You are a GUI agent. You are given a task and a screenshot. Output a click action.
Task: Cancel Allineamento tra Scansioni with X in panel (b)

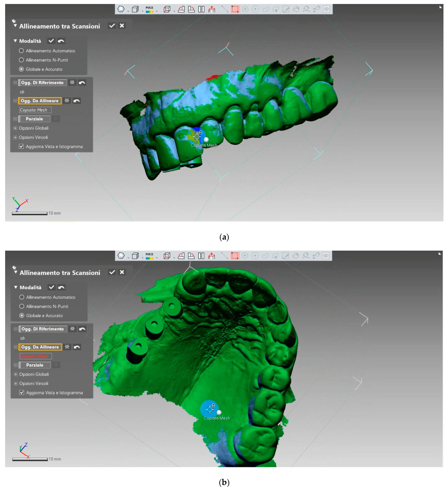122,272
